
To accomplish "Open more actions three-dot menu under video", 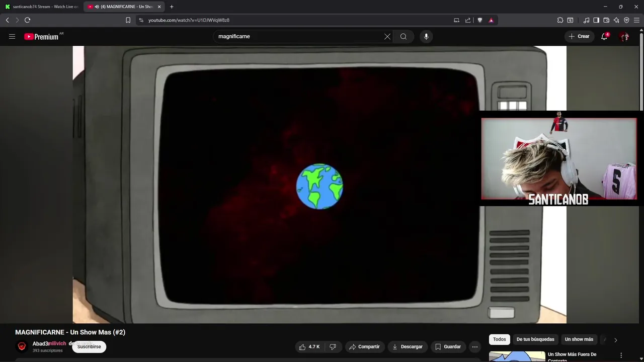I will (475, 346).
